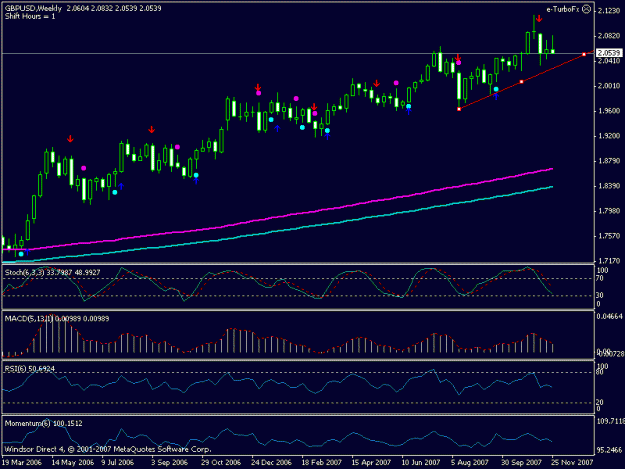Click the 70 level on the Stochastic scale

click(x=600, y=278)
